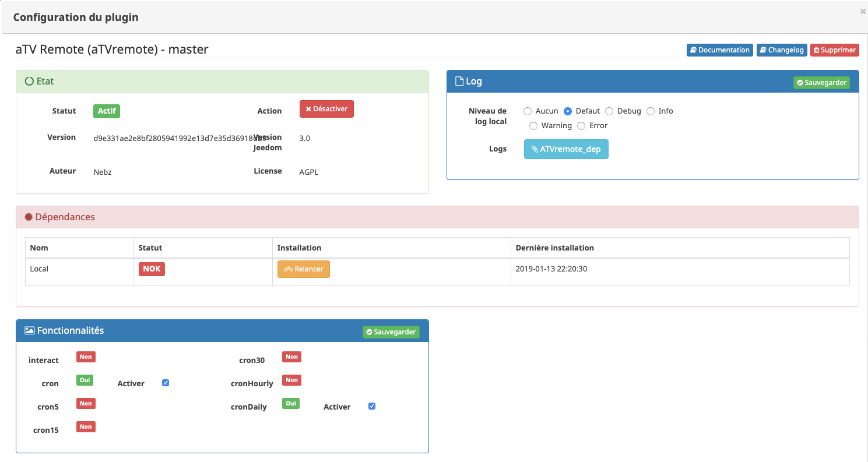
Task: Toggle the Activer checkbox for cronDaily
Action: 372,406
